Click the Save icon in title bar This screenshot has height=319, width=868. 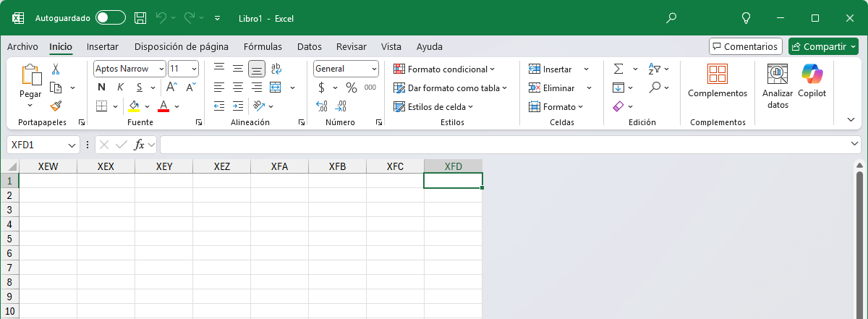tap(140, 17)
